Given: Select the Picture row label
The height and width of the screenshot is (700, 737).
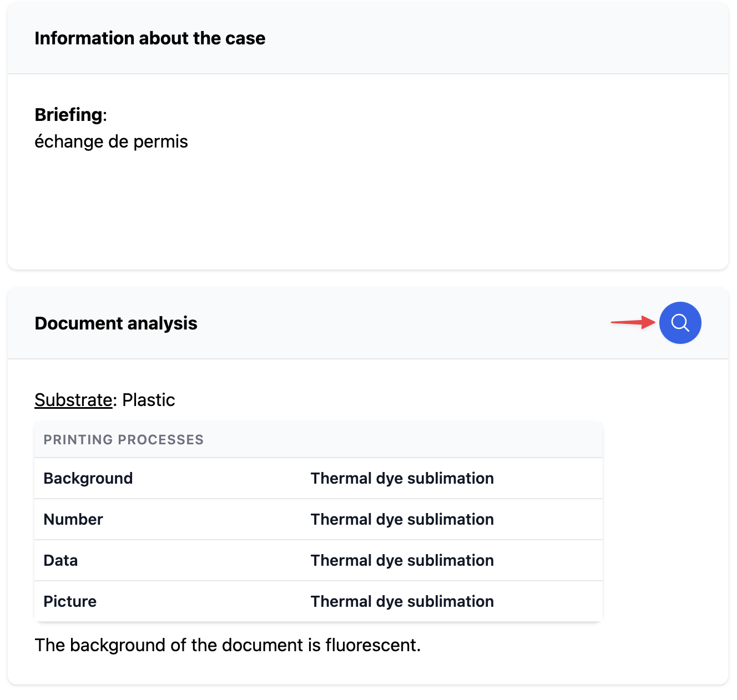Looking at the screenshot, I should [70, 602].
